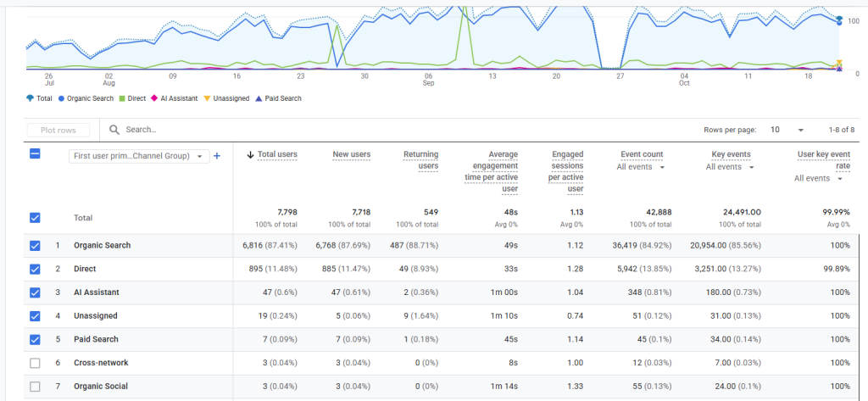Viewport: 868px width, 401px height.
Task: Uncheck the Total row checkbox
Action: point(35,218)
